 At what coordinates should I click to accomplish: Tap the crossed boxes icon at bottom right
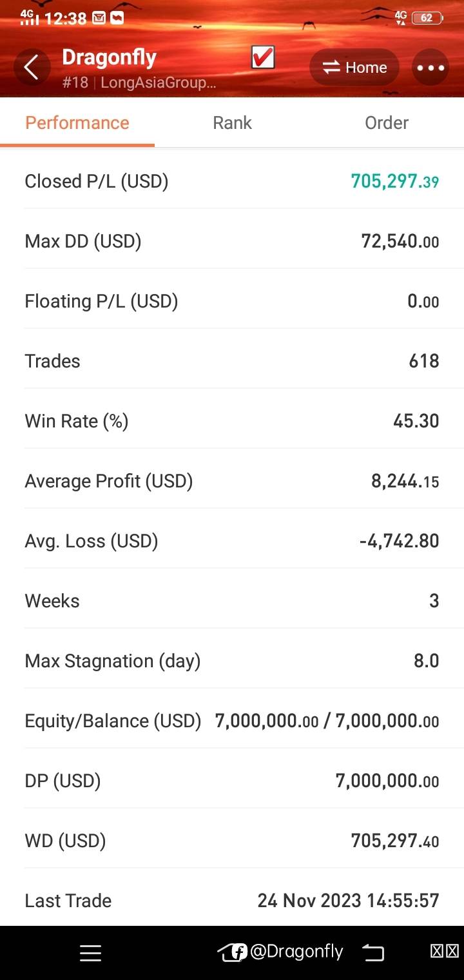(445, 952)
